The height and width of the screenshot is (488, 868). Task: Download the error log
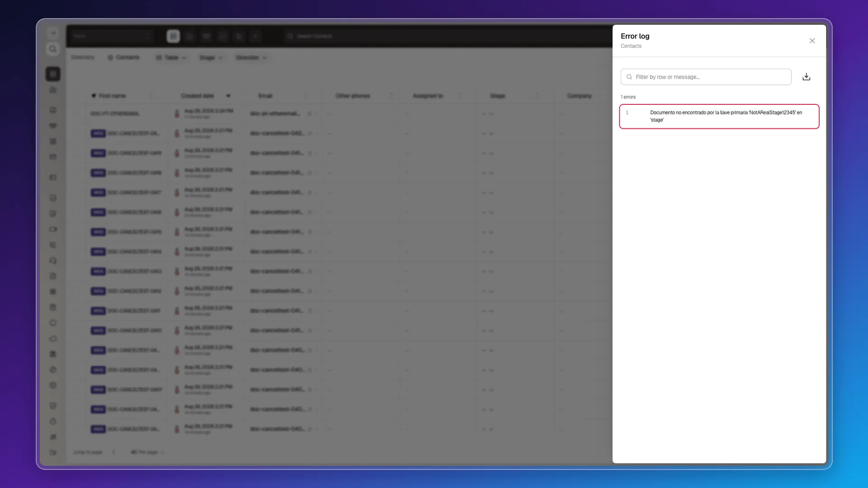click(806, 77)
